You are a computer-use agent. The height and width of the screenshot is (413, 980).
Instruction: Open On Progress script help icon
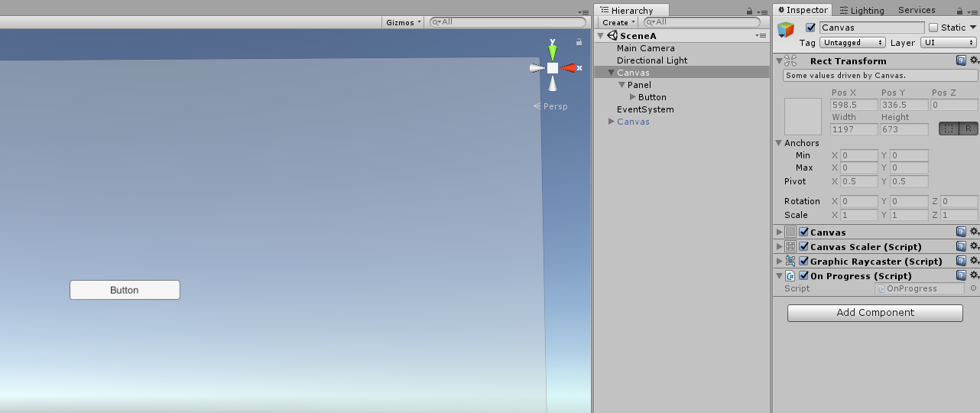pyautogui.click(x=961, y=275)
